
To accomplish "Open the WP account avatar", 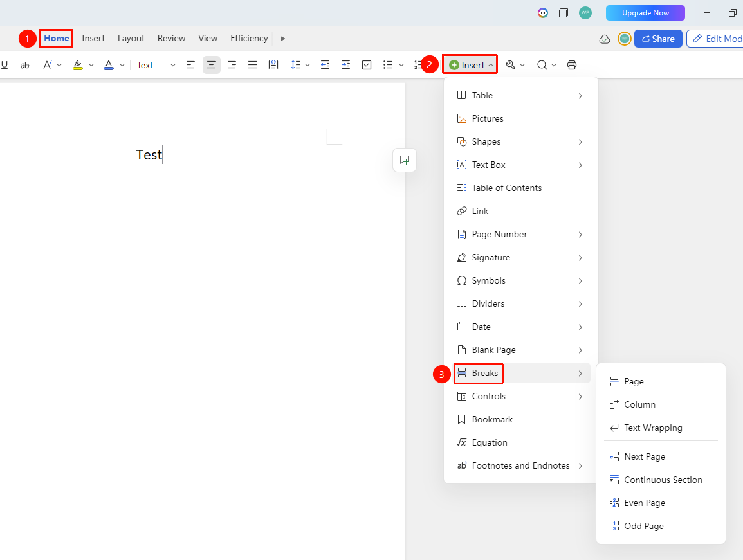I will [x=585, y=13].
